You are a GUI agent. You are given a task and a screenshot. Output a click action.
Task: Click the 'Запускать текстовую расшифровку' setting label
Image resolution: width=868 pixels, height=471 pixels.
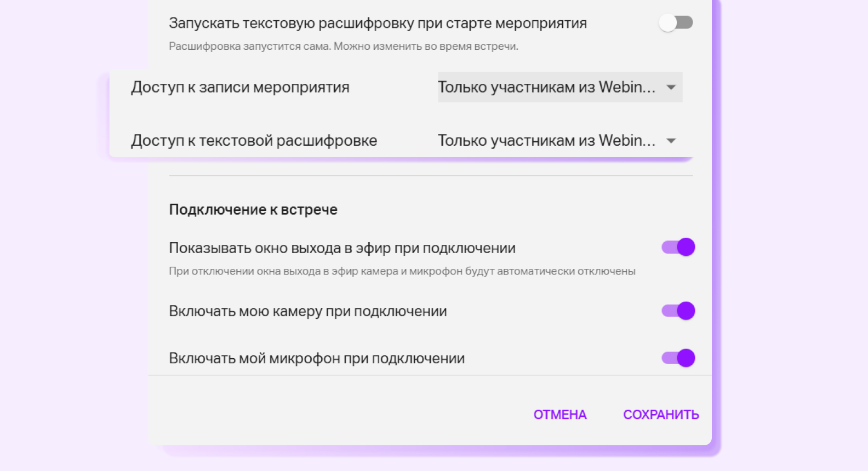[x=378, y=24]
